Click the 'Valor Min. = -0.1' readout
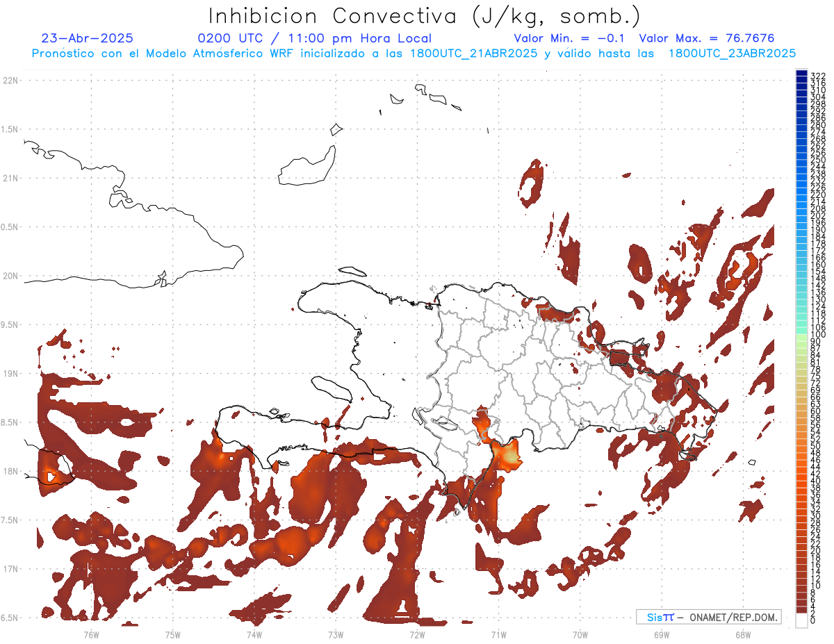 [x=569, y=38]
